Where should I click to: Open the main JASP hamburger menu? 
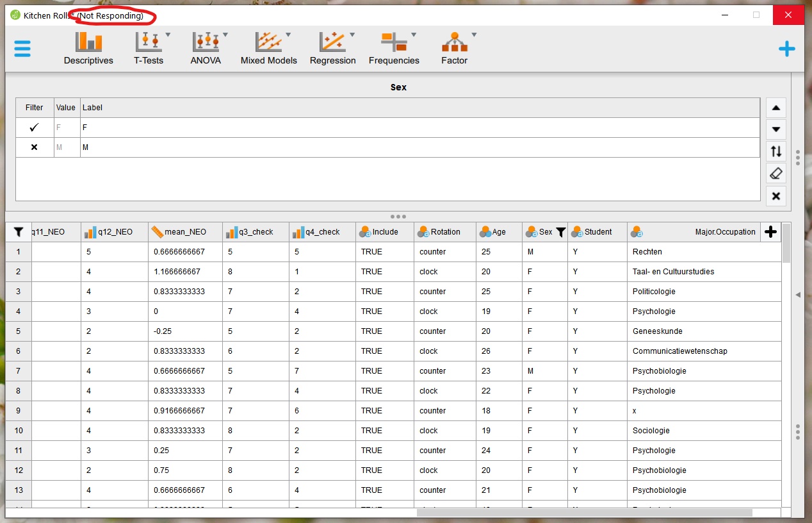(22, 48)
